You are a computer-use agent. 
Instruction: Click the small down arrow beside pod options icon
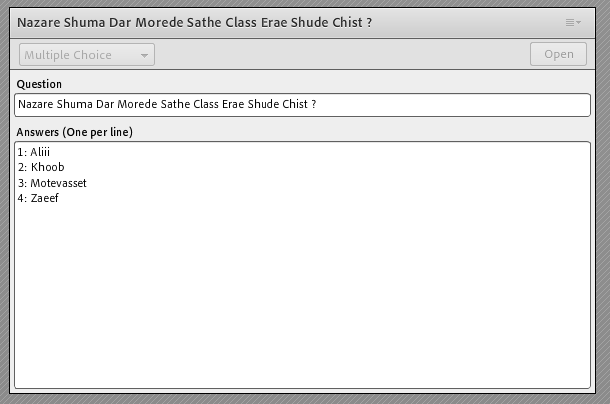pos(578,23)
